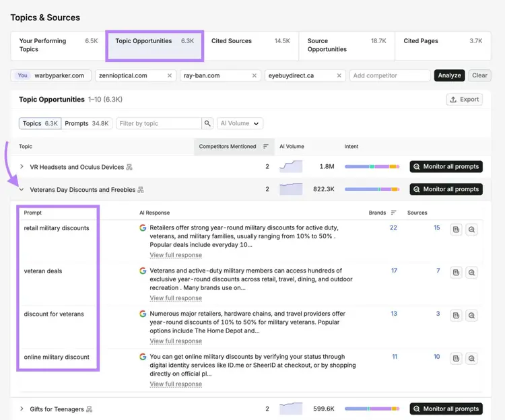Select the Topics 6.3K toggle
This screenshot has width=505, height=420.
(x=40, y=124)
